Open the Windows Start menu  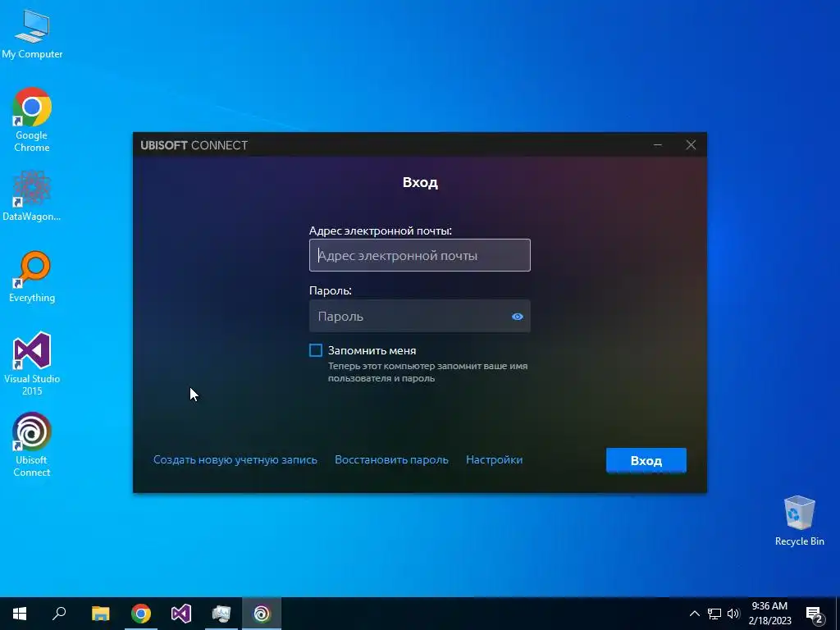tap(20, 614)
